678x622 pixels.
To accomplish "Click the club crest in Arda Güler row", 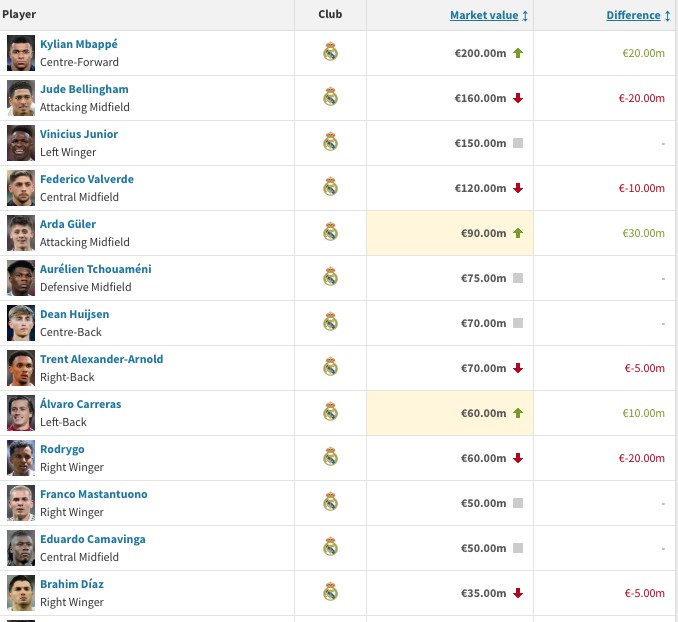I will point(330,232).
